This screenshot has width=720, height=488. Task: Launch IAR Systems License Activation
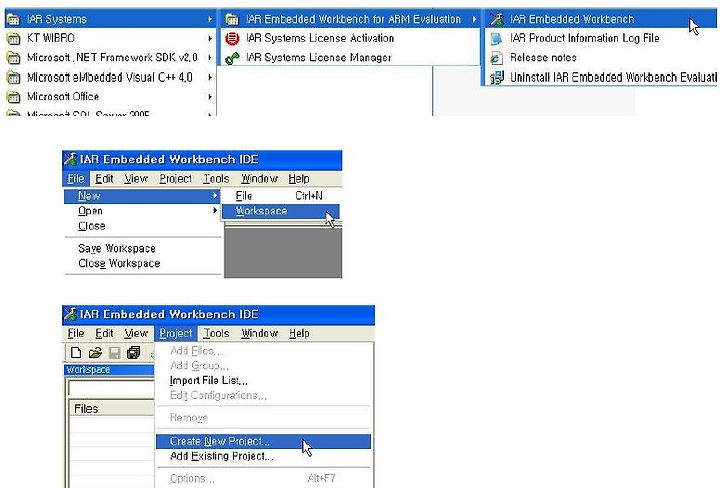pyautogui.click(x=351, y=38)
